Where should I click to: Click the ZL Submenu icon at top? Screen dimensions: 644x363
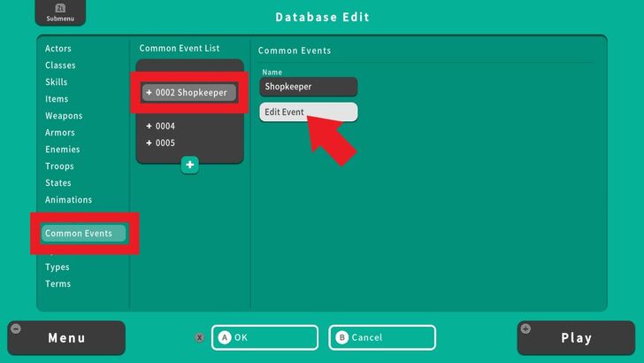tap(61, 12)
